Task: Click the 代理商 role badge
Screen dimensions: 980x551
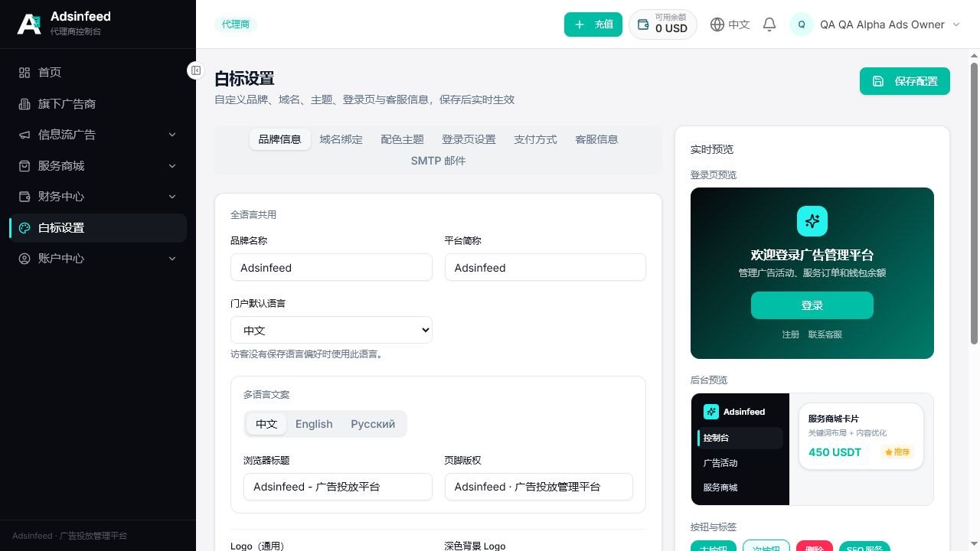Action: pyautogui.click(x=236, y=24)
